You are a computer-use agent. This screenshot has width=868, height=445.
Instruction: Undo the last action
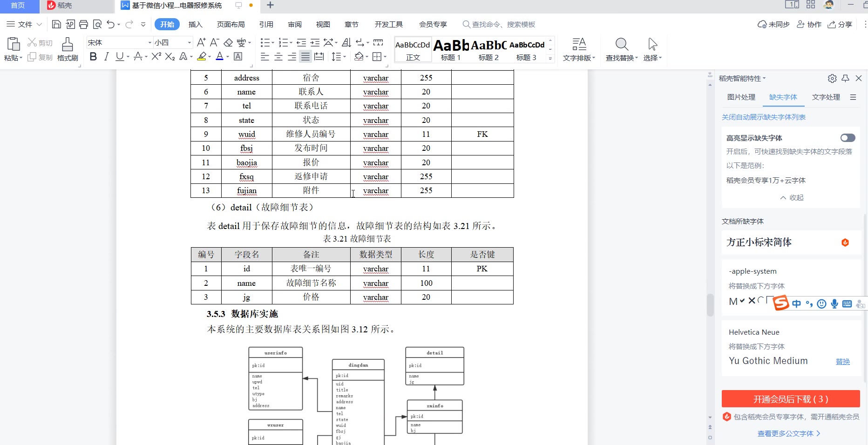(110, 24)
